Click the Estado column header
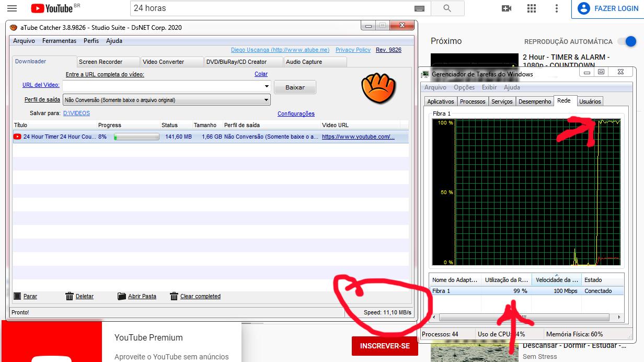The width and height of the screenshot is (644, 362). click(x=602, y=280)
